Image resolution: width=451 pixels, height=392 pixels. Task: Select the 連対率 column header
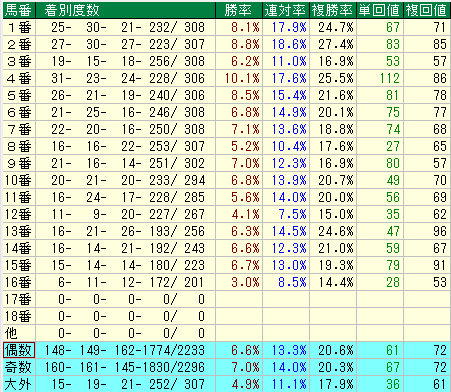click(x=286, y=10)
